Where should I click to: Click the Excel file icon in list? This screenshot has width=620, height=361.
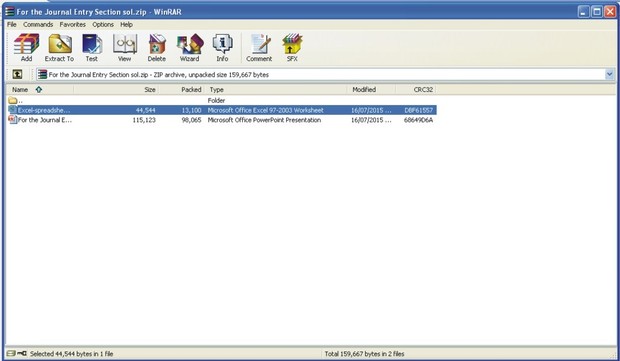[13, 110]
